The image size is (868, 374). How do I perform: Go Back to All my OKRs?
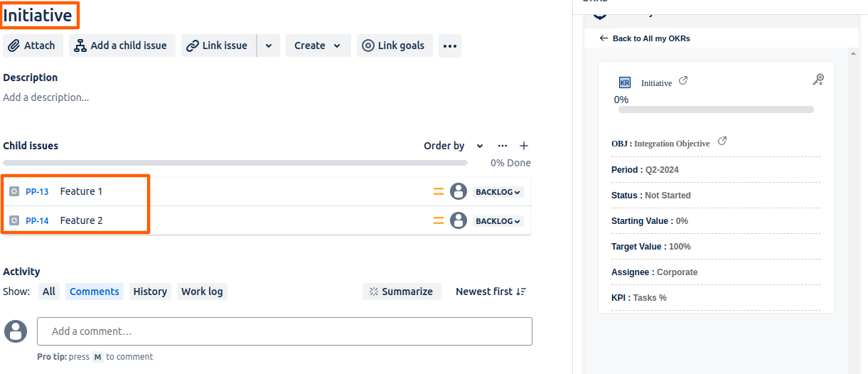tap(645, 38)
